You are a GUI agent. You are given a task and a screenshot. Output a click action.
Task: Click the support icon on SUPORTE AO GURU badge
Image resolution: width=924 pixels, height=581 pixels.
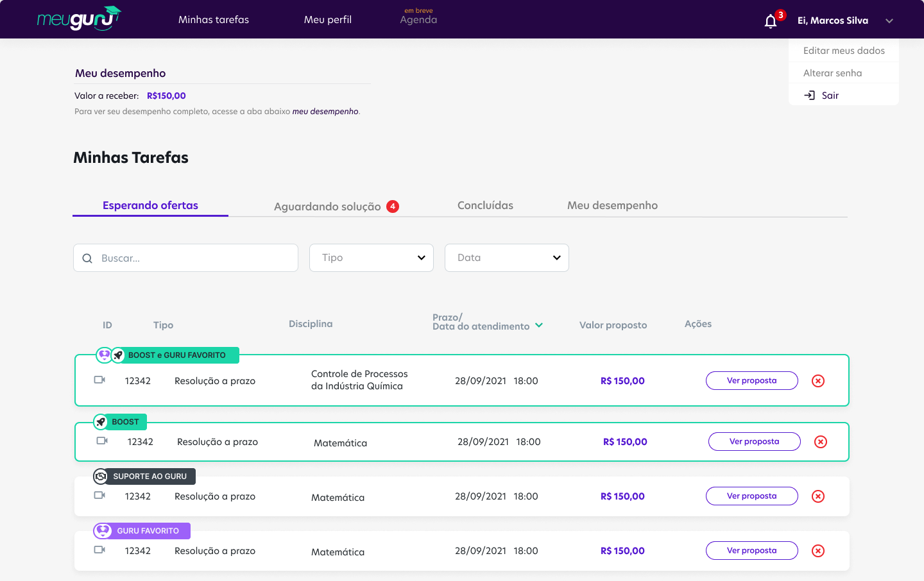(101, 476)
